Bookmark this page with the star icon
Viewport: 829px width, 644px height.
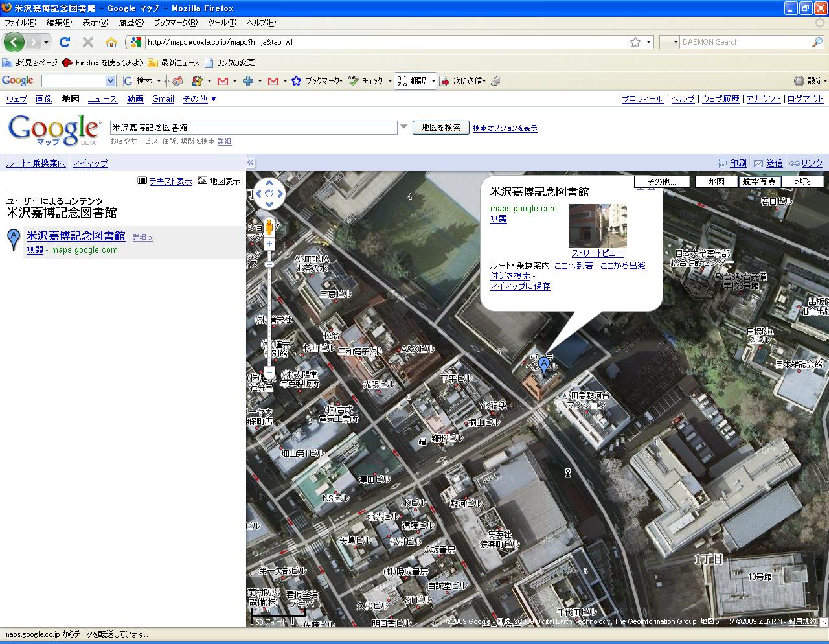pyautogui.click(x=635, y=42)
